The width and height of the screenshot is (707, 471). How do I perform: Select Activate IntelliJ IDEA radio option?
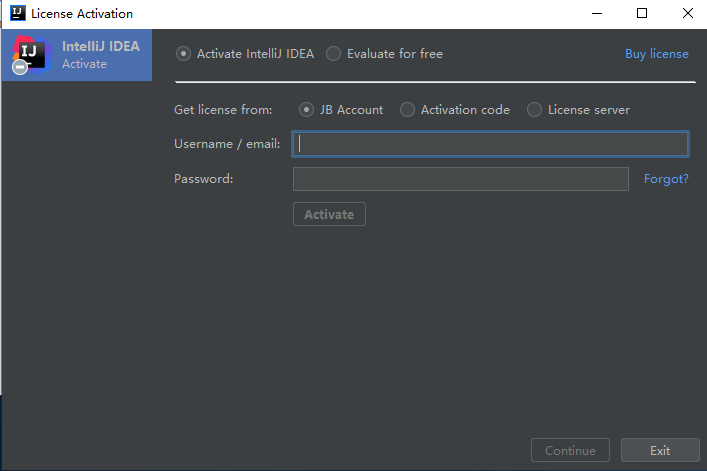click(183, 54)
